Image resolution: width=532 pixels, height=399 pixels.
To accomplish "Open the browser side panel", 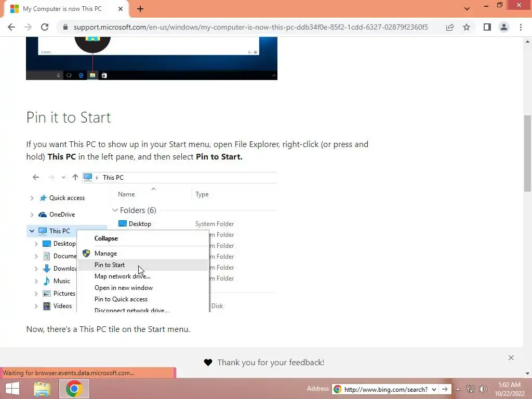I will 487,27.
